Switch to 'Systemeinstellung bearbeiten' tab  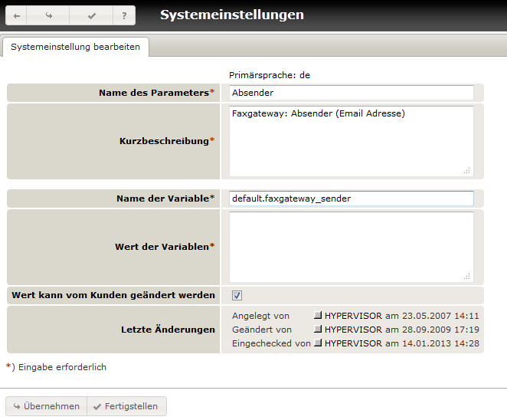75,47
